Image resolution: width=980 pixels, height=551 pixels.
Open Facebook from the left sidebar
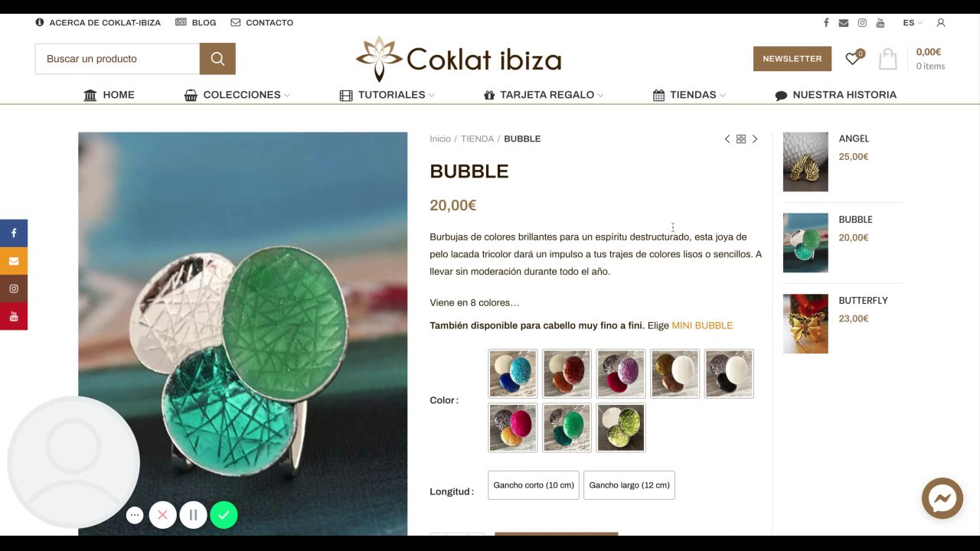14,233
